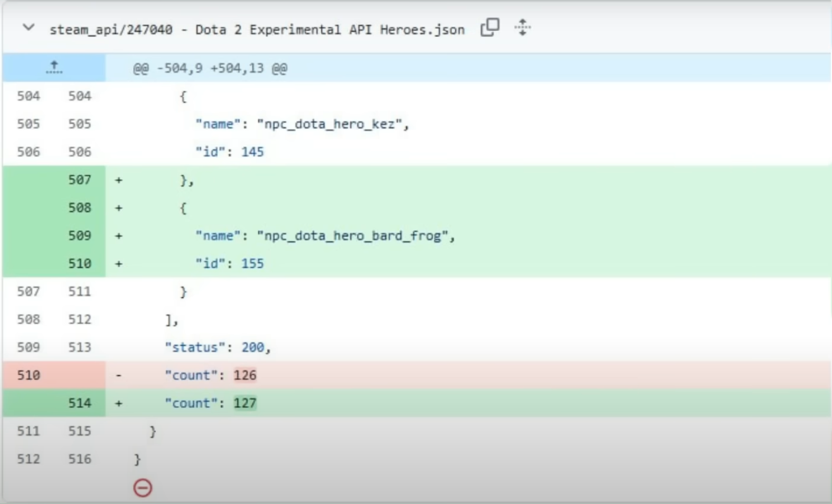Open the Dota 2 Experimental API Heroes.json file link
832x504 pixels.
(x=258, y=31)
